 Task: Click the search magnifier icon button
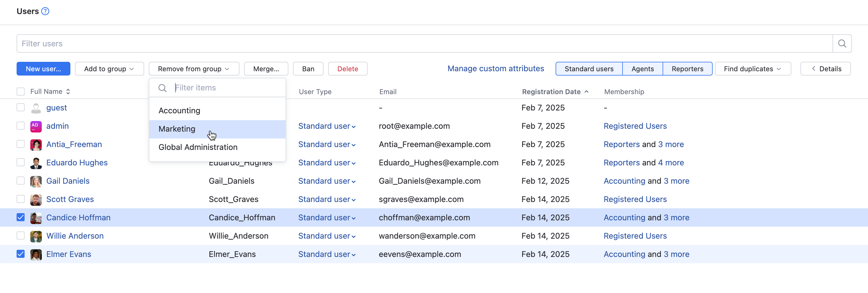click(x=842, y=43)
